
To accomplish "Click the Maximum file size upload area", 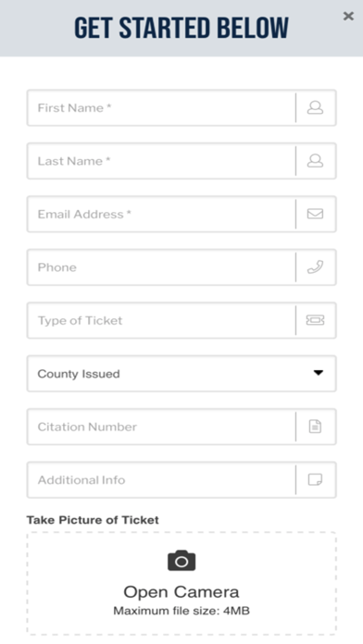I will coord(181,583).
